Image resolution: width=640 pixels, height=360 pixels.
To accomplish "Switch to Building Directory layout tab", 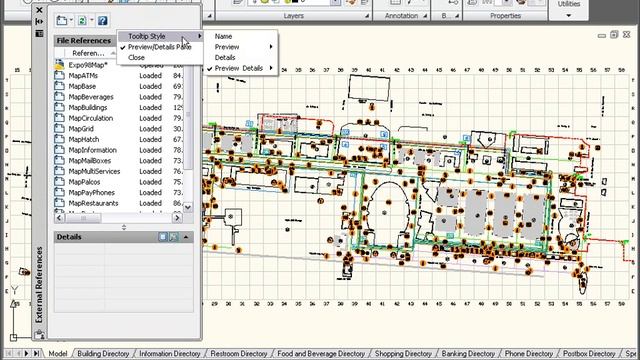I will [x=103, y=353].
